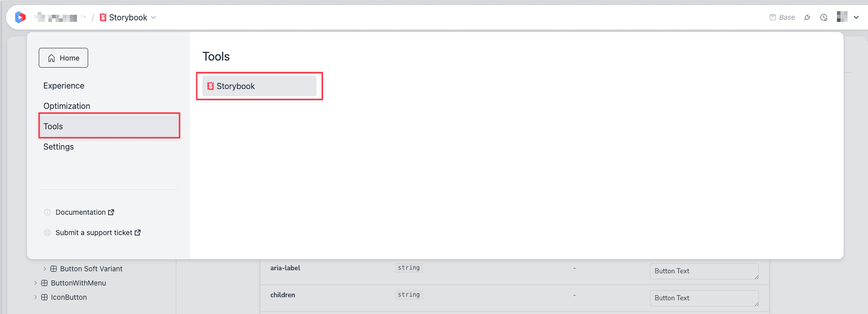Click the children property name
Image resolution: width=868 pixels, height=314 pixels.
(283, 295)
